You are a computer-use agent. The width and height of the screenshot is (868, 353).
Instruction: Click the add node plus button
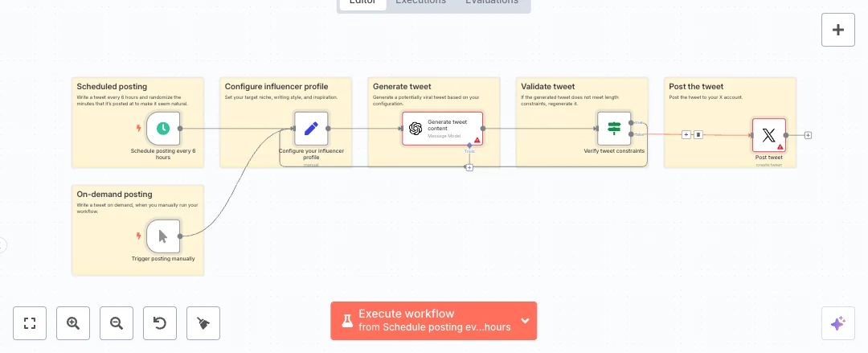click(x=837, y=31)
